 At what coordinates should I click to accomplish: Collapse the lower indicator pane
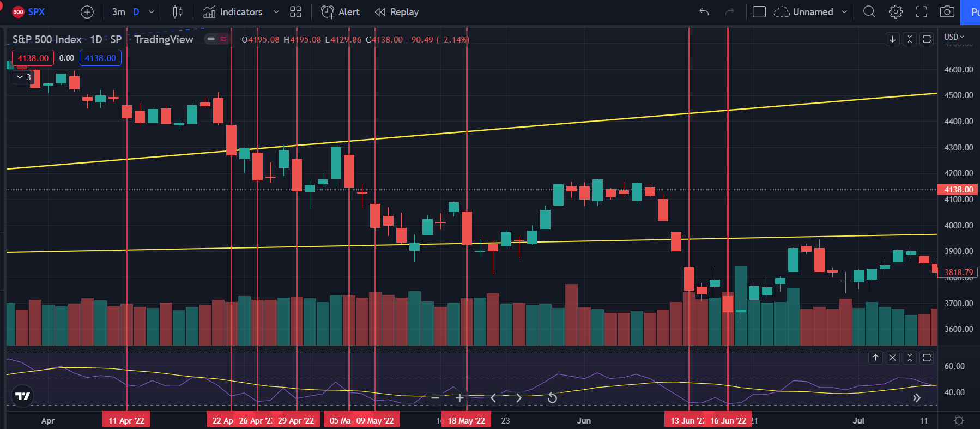[910, 358]
